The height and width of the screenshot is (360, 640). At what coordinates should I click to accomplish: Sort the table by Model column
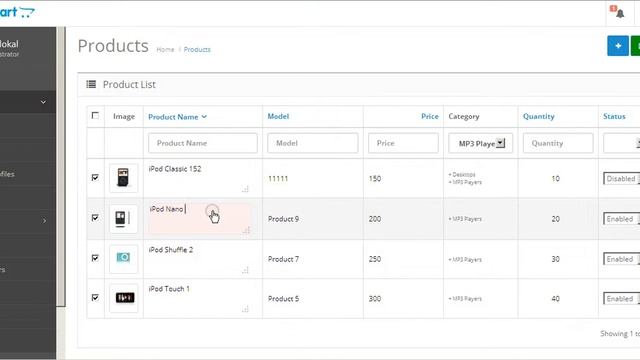[x=278, y=116]
